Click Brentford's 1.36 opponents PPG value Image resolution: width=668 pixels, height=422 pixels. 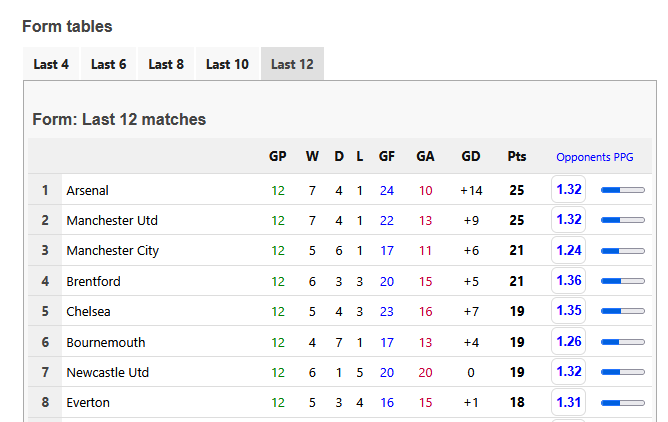(568, 280)
